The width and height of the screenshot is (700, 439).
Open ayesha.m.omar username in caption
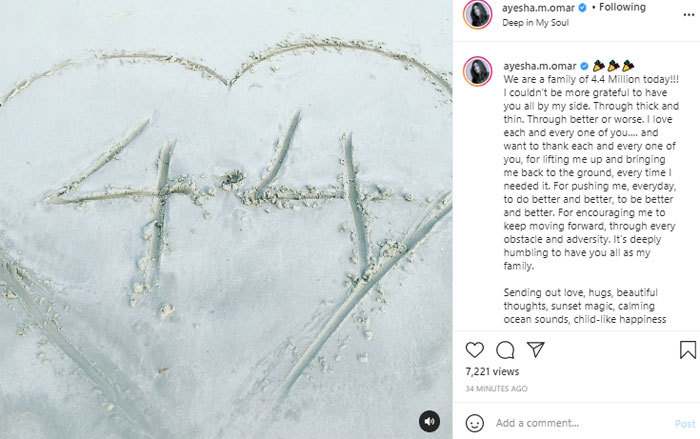coord(540,66)
